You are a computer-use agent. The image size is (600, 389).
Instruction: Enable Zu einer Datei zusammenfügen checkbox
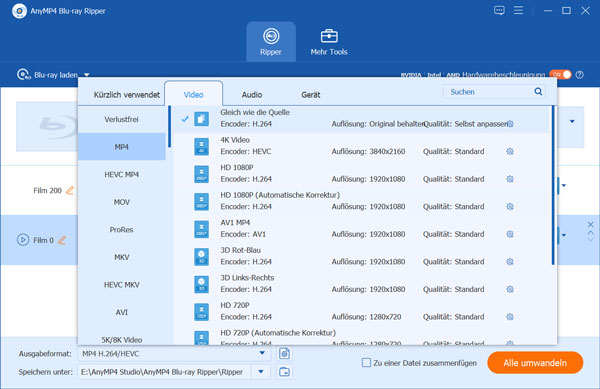pos(366,363)
